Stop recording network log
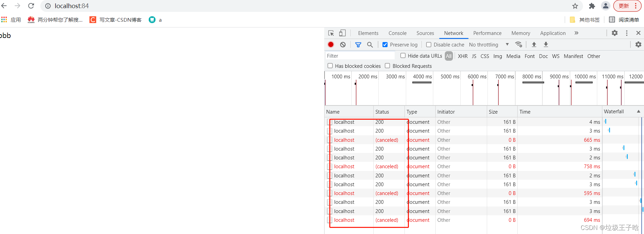The image size is (644, 234). (x=331, y=44)
